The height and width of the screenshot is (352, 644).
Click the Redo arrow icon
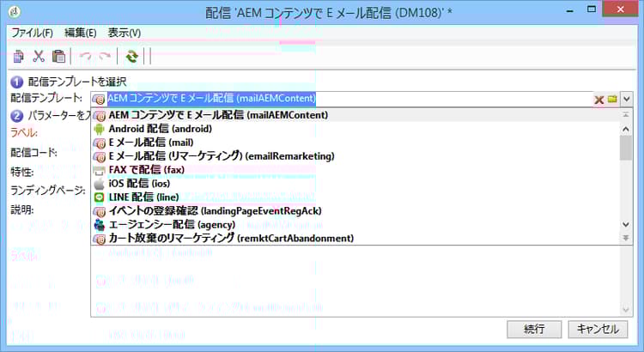pyautogui.click(x=105, y=57)
